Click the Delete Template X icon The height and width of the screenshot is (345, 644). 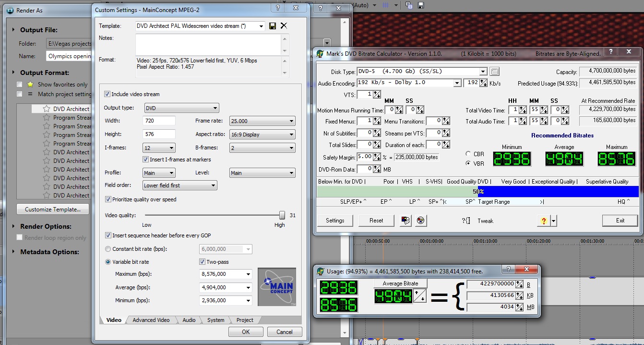[x=284, y=26]
